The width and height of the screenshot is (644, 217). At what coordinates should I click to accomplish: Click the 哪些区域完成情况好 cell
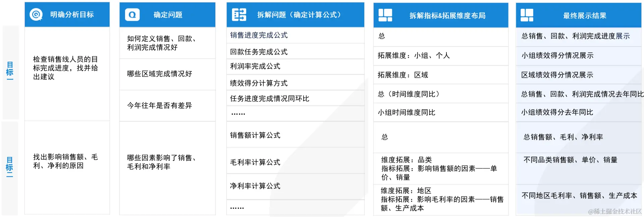click(167, 74)
